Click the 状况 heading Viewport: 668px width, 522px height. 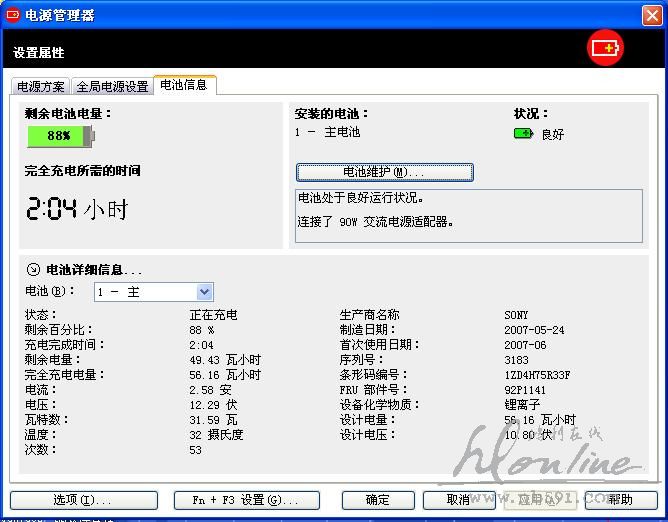click(531, 113)
